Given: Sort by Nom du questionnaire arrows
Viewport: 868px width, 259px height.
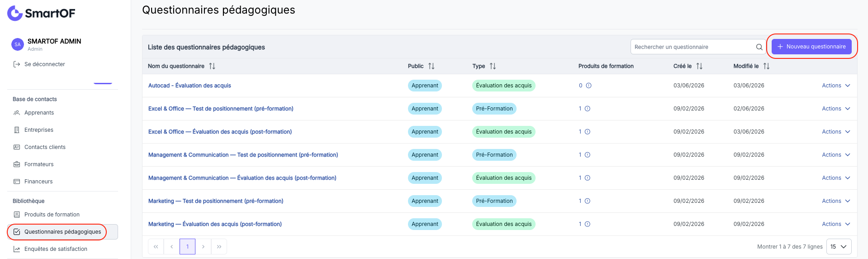Looking at the screenshot, I should pyautogui.click(x=212, y=66).
